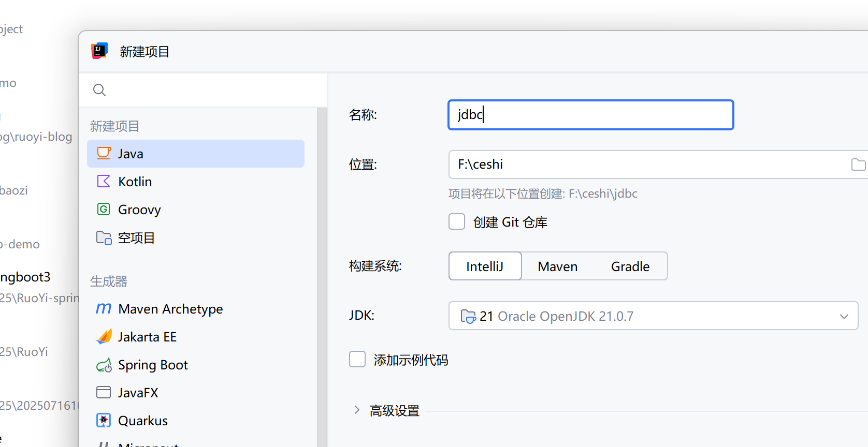Click the Spring Boot leaf icon
Screen dimensions: 868x447
pyautogui.click(x=104, y=365)
